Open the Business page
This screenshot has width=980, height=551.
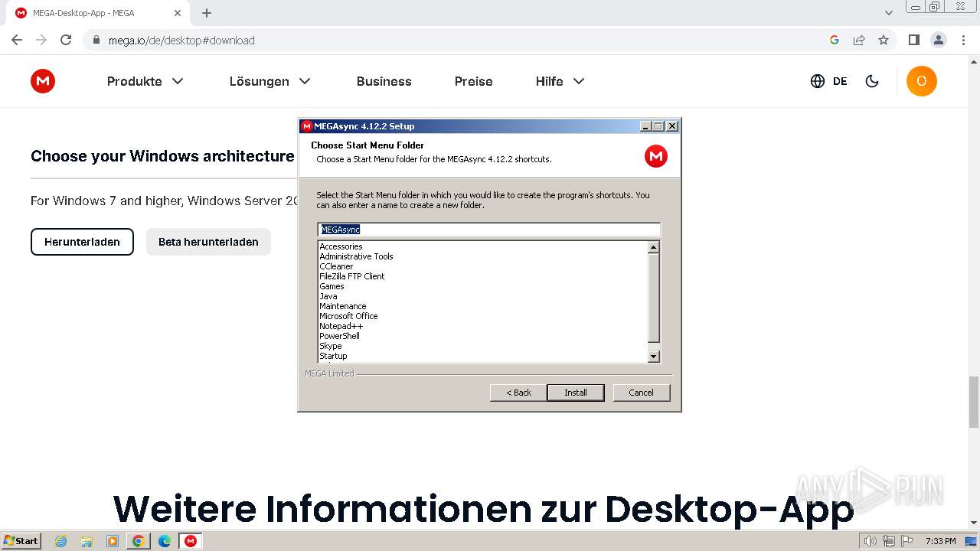[384, 81]
